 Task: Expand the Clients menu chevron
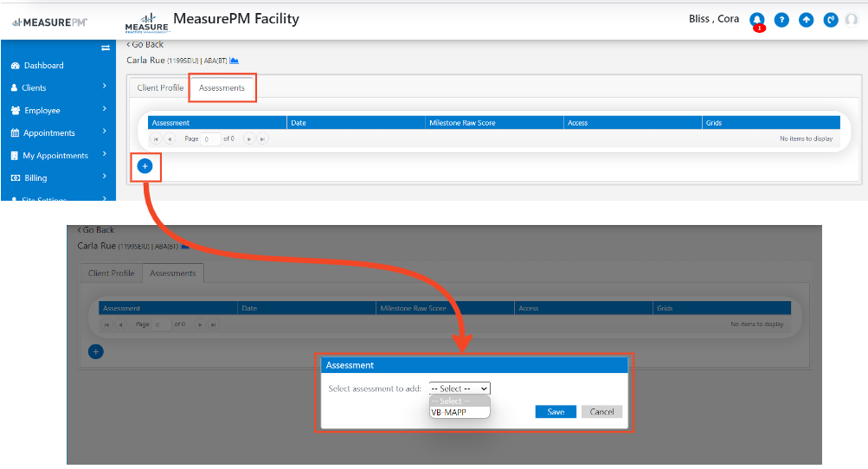(104, 86)
